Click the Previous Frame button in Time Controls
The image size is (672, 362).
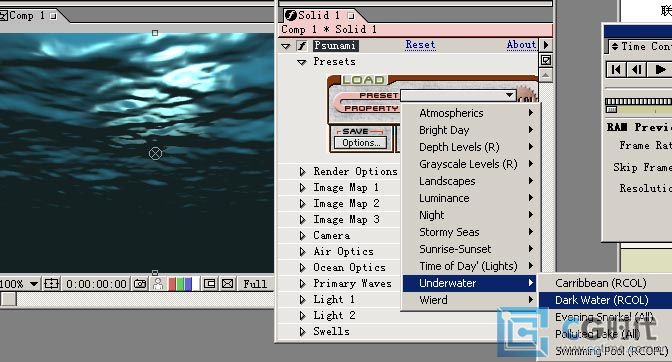click(636, 69)
